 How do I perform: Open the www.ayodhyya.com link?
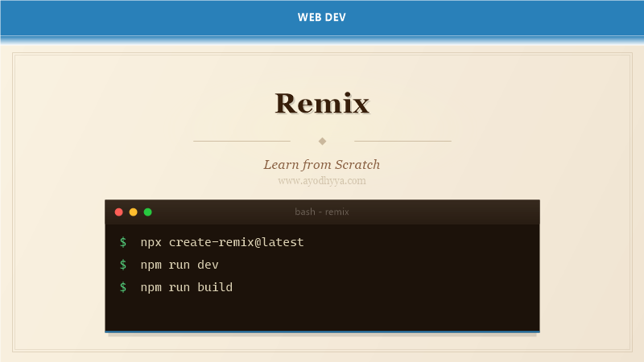point(321,180)
